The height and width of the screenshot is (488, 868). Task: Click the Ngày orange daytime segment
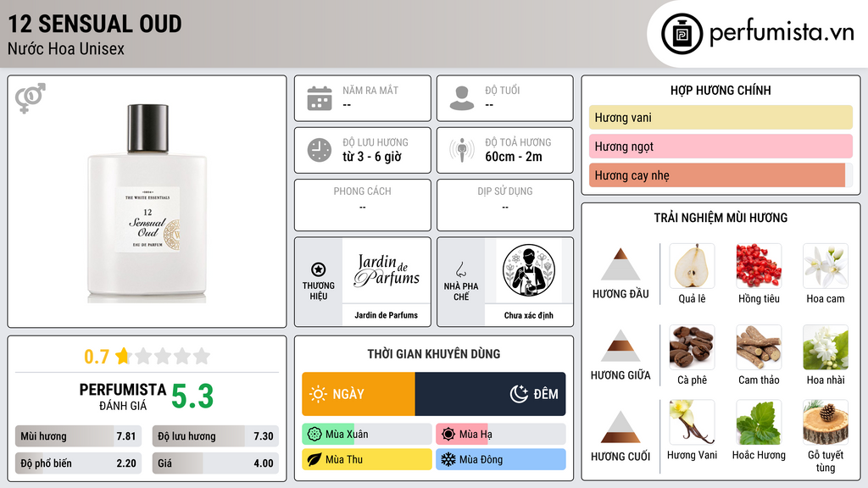pos(359,394)
